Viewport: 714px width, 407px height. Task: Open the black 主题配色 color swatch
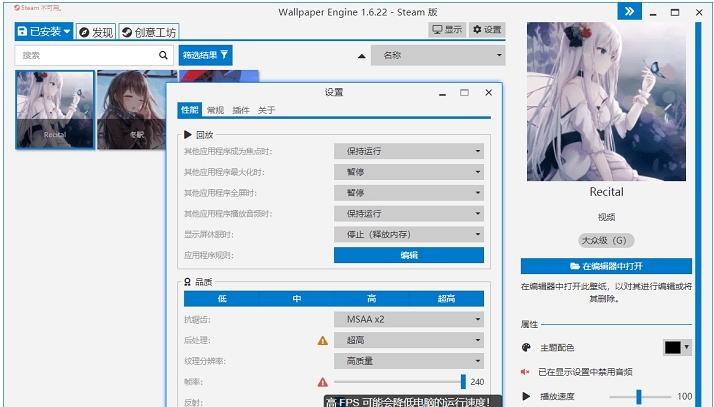pos(673,347)
